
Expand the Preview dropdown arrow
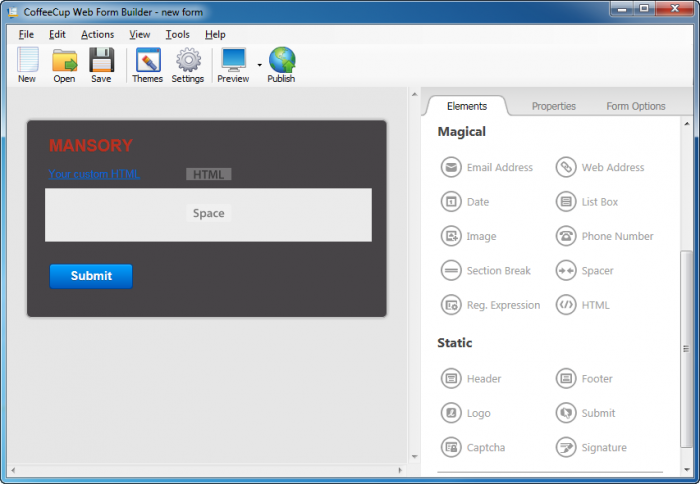pyautogui.click(x=259, y=65)
